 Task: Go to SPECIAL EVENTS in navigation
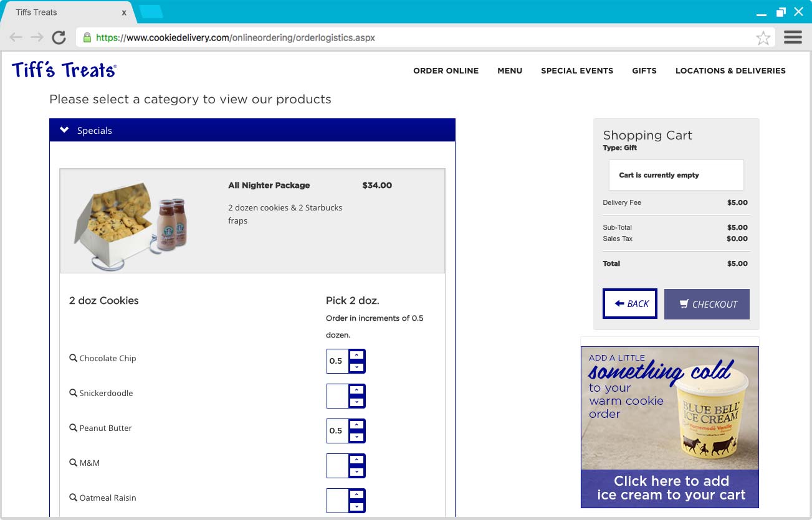[577, 70]
